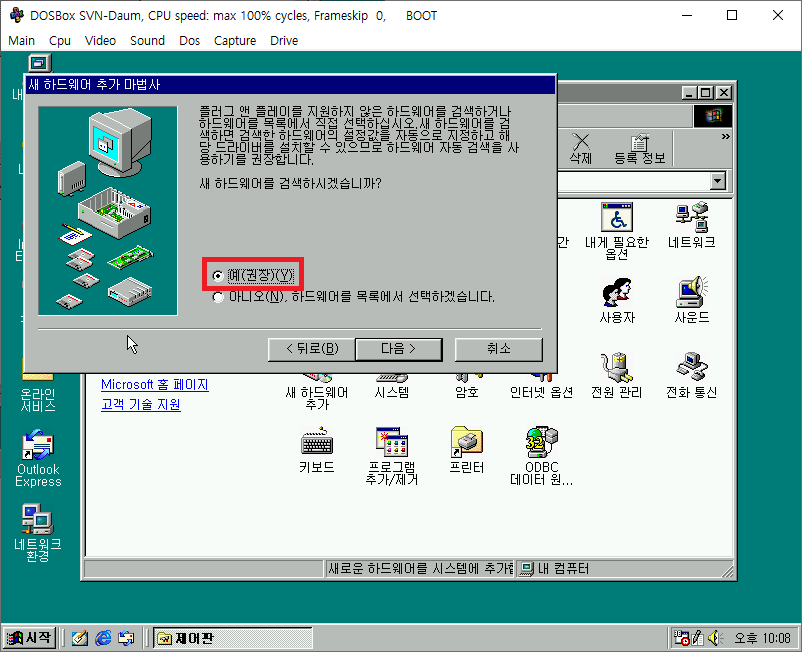
Task: Open the 사운드 sound icon
Action: 692,301
